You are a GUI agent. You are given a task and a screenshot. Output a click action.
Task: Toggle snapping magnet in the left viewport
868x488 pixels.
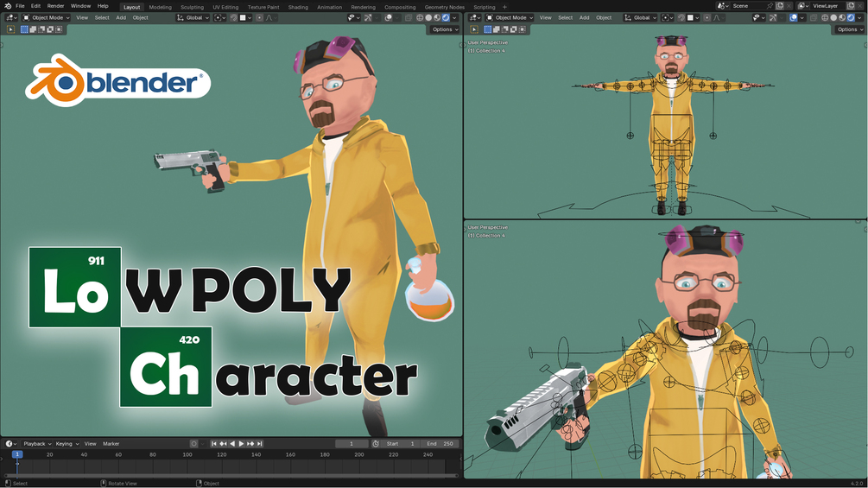point(233,17)
